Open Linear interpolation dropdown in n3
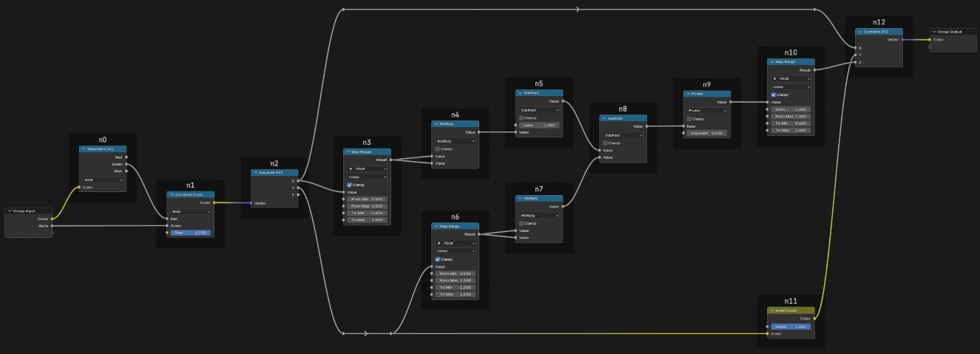This screenshot has height=354, width=980. pyautogui.click(x=367, y=177)
